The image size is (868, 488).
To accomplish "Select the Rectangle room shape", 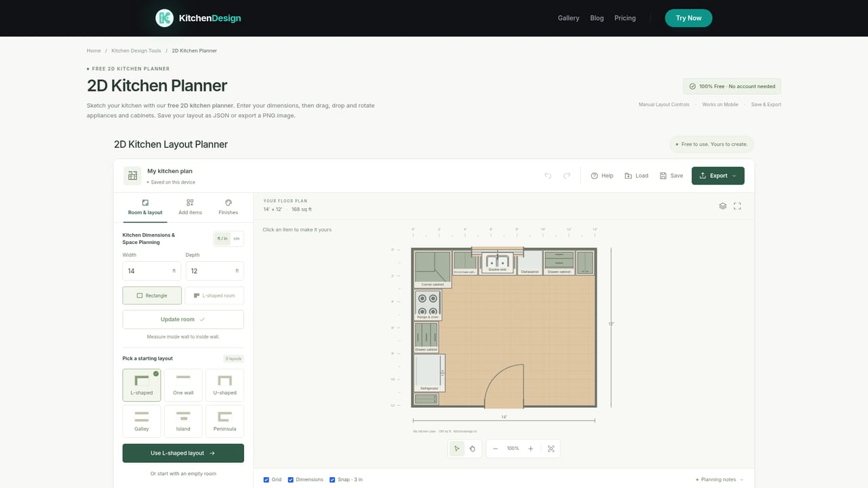I will pos(152,296).
